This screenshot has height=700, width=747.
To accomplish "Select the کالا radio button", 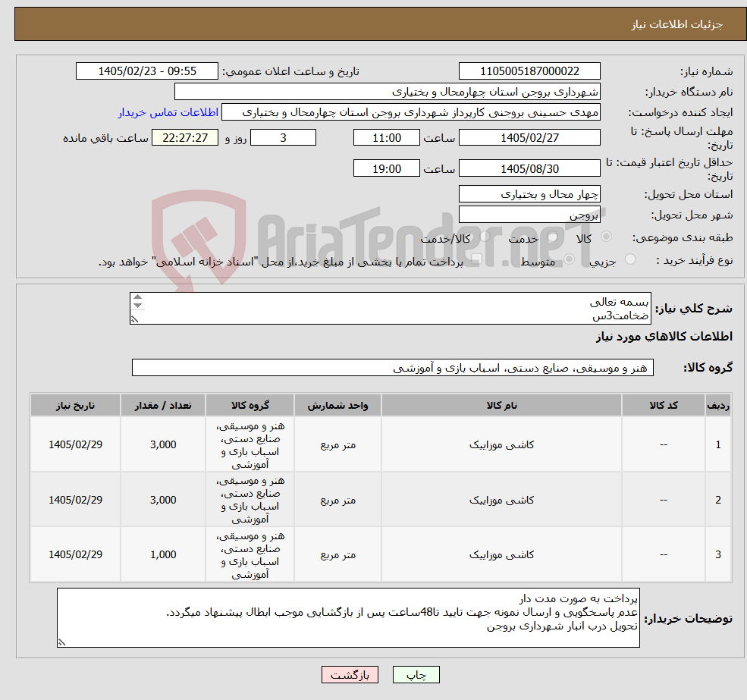I will 607,237.
